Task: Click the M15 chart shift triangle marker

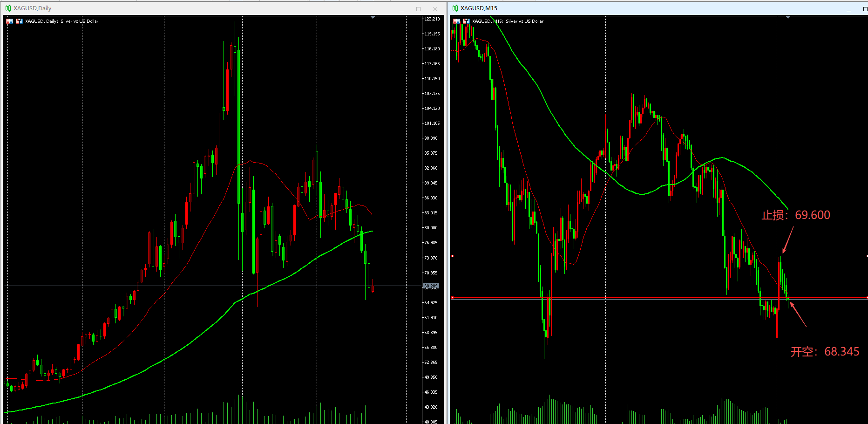Action: [x=788, y=18]
